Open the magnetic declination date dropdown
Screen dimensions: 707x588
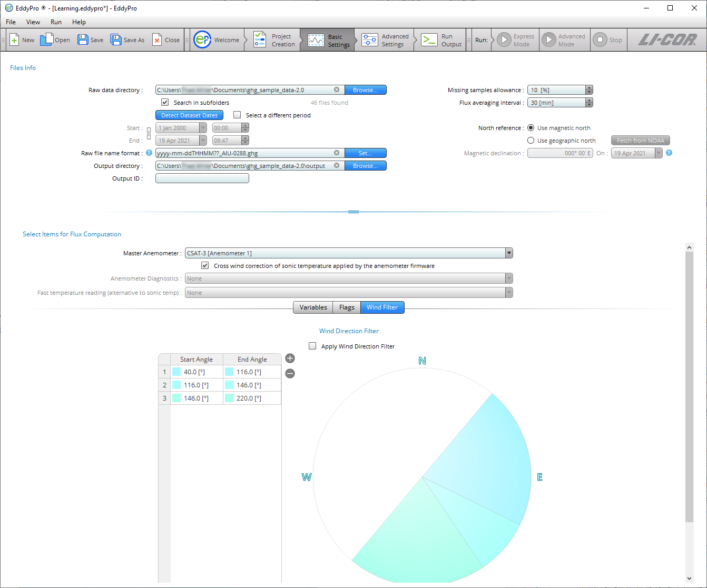[659, 153]
